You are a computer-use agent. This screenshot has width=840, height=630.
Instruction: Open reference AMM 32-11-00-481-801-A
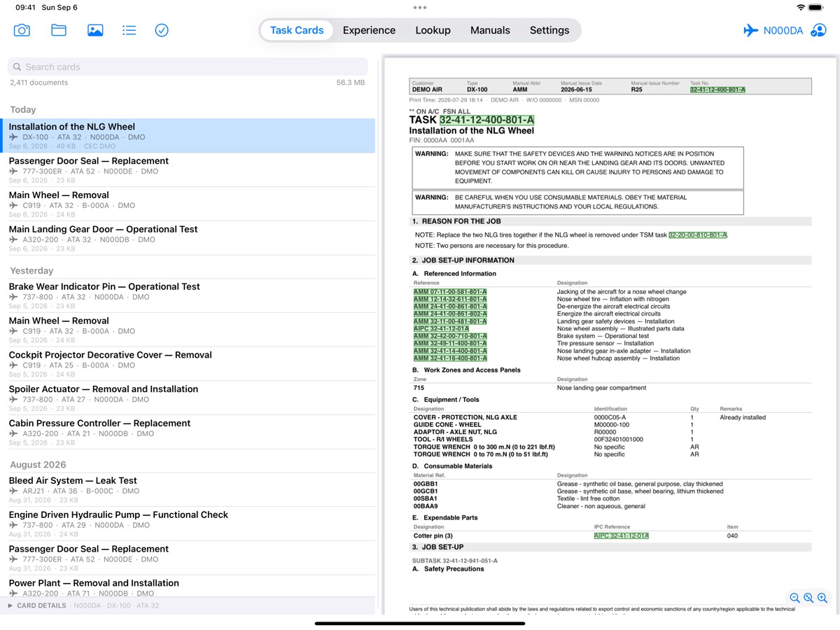point(450,321)
